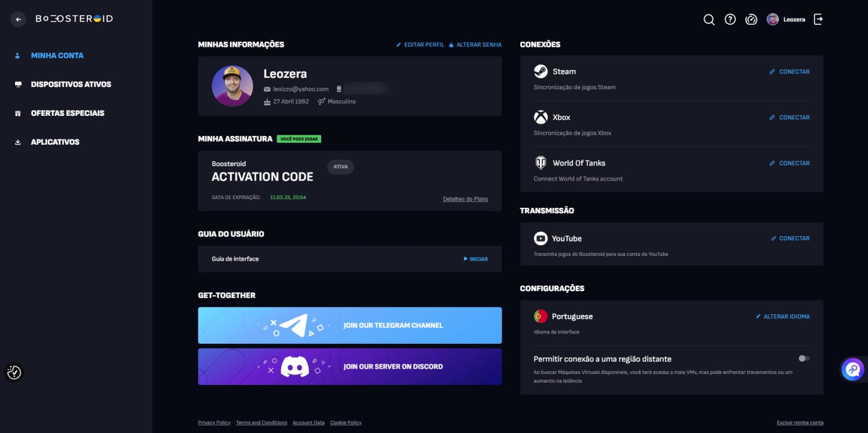This screenshot has width=868, height=433.
Task: Click the Steam logo icon
Action: pyautogui.click(x=540, y=71)
